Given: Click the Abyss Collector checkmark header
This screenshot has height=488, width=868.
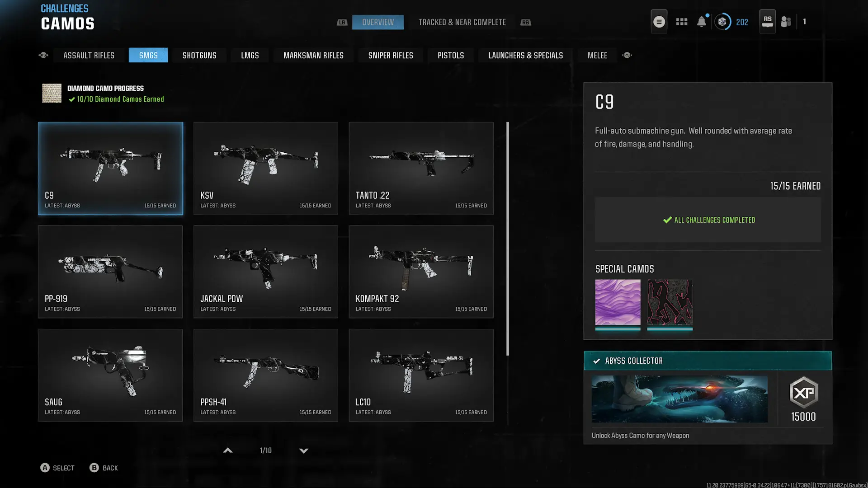Looking at the screenshot, I should coord(708,361).
